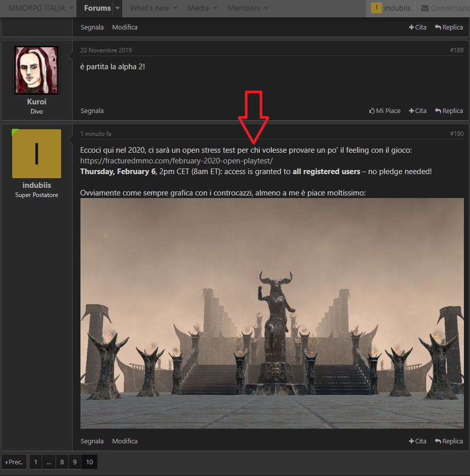The image size is (470, 476).
Task: Open the game screenshot image in post #190
Action: [x=272, y=313]
